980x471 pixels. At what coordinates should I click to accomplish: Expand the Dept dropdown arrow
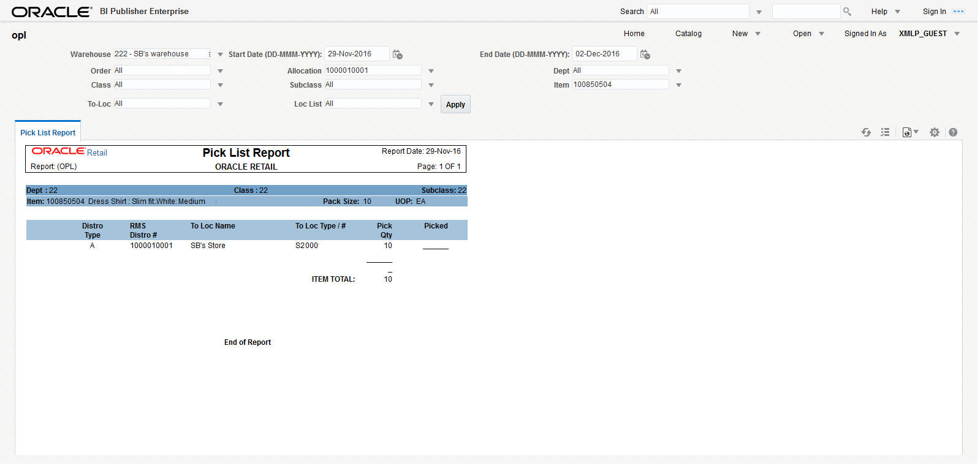tap(678, 71)
